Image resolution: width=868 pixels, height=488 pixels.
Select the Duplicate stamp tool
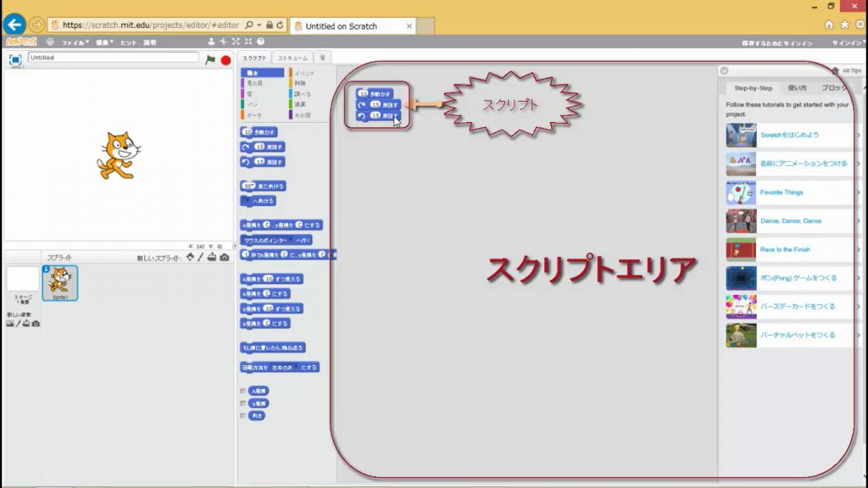(x=211, y=42)
